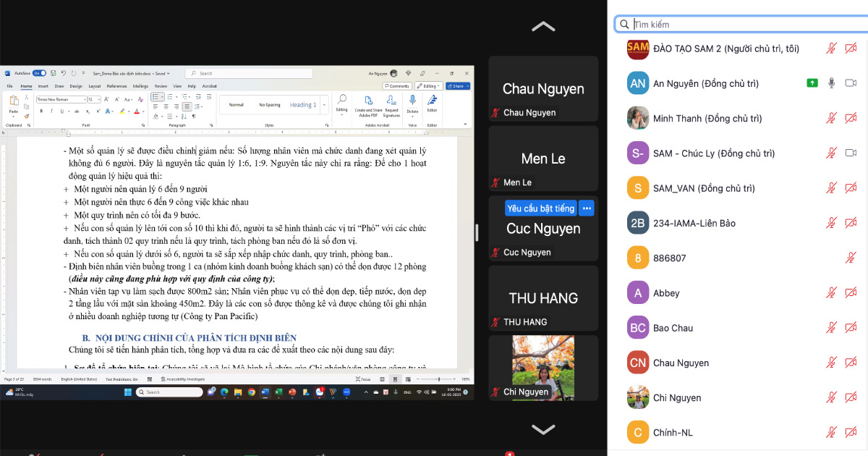Click the muted microphone icon for Minh Thanh
The image size is (868, 456).
tap(832, 119)
